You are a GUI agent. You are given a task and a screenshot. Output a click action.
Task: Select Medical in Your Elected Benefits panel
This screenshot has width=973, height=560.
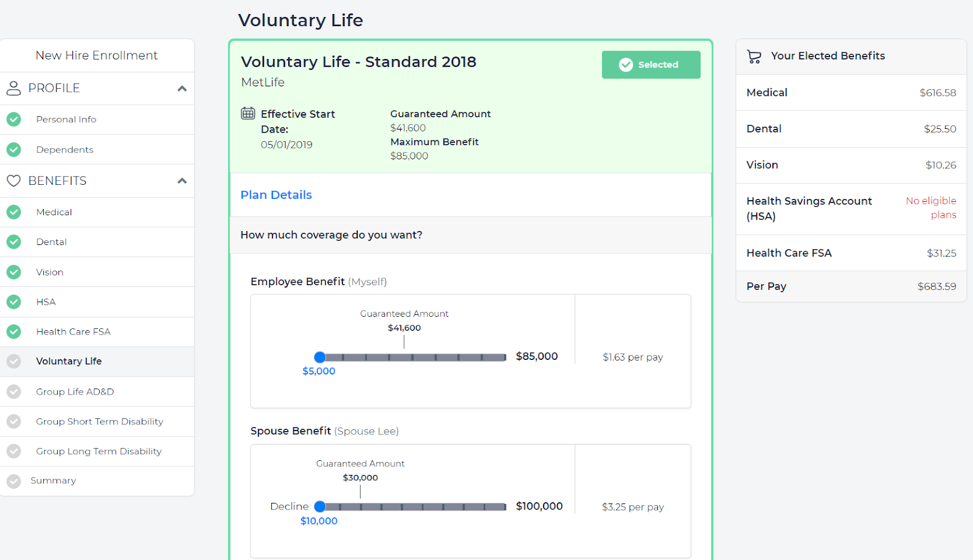(x=766, y=92)
